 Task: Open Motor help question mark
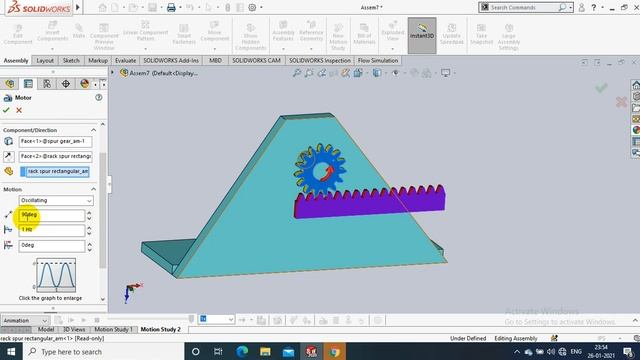point(99,98)
